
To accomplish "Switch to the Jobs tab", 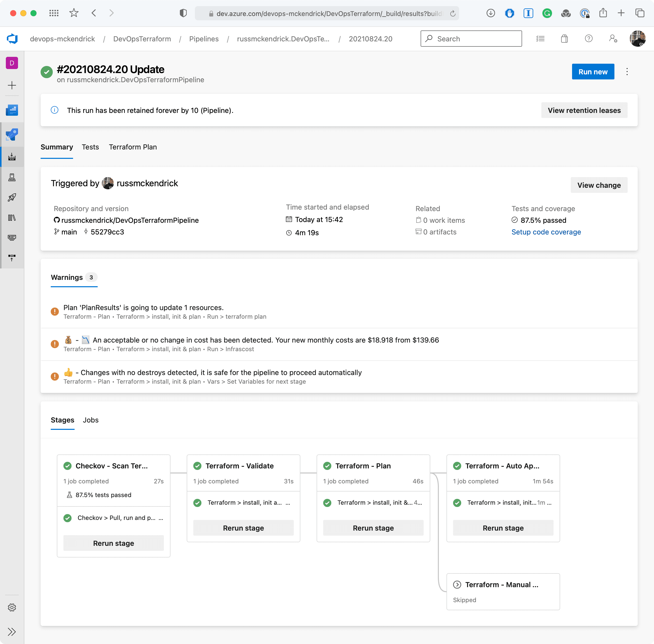I will tap(91, 420).
